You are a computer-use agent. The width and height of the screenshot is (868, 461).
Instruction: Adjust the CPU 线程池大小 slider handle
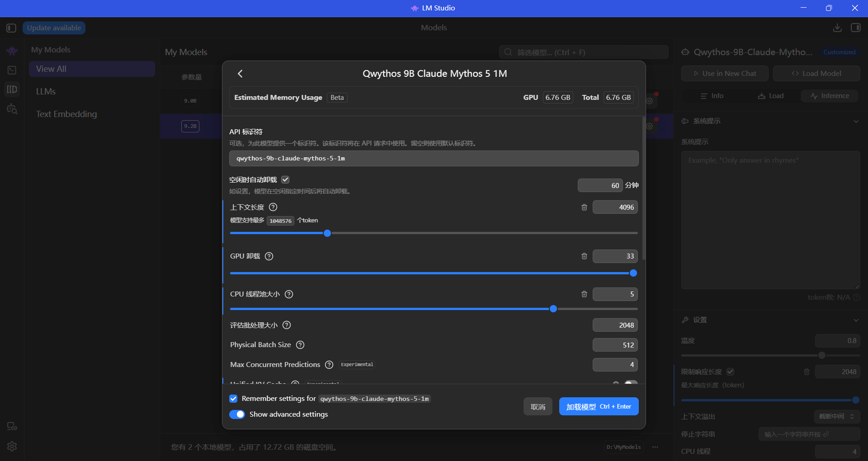pos(553,309)
